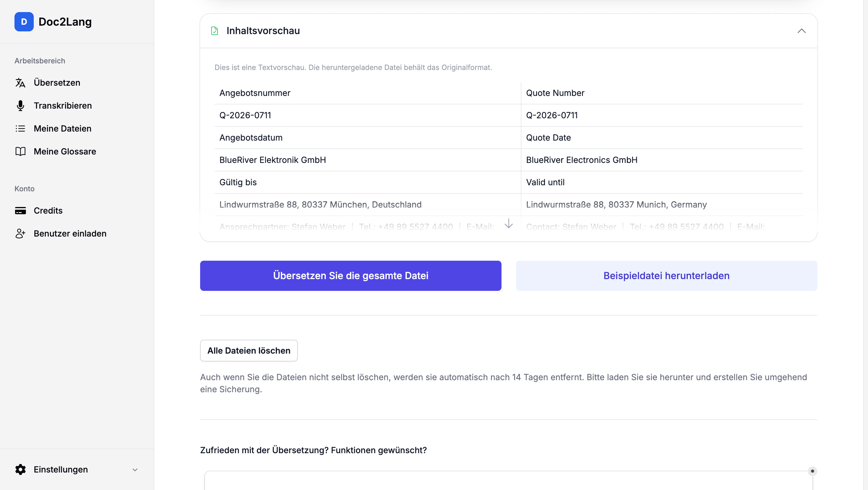Click the Übersetzen translate icon
The height and width of the screenshot is (490, 868).
tap(20, 83)
